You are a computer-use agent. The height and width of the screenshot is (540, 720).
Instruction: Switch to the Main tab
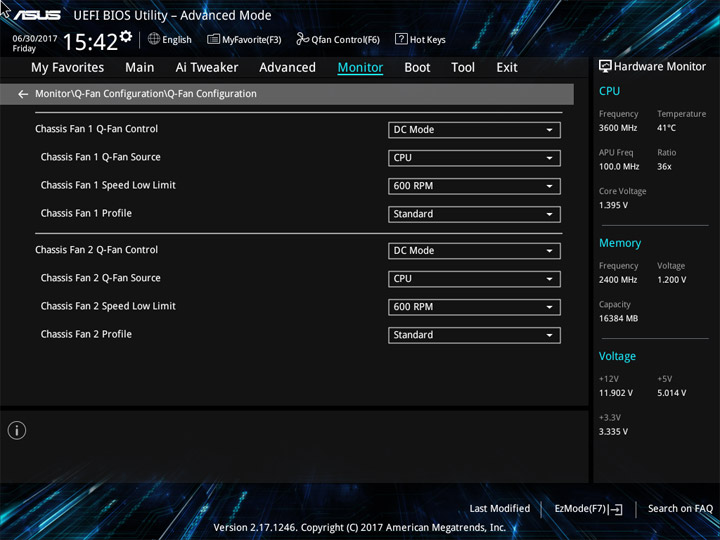pyautogui.click(x=140, y=68)
